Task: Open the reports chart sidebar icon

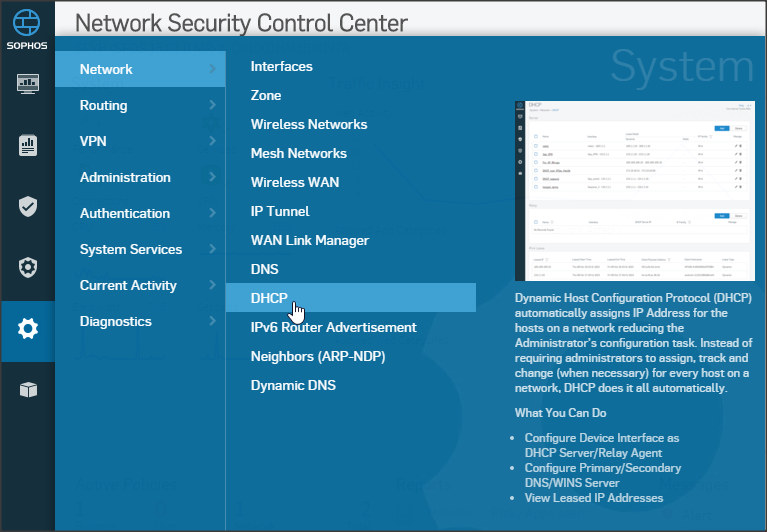Action: click(x=28, y=145)
